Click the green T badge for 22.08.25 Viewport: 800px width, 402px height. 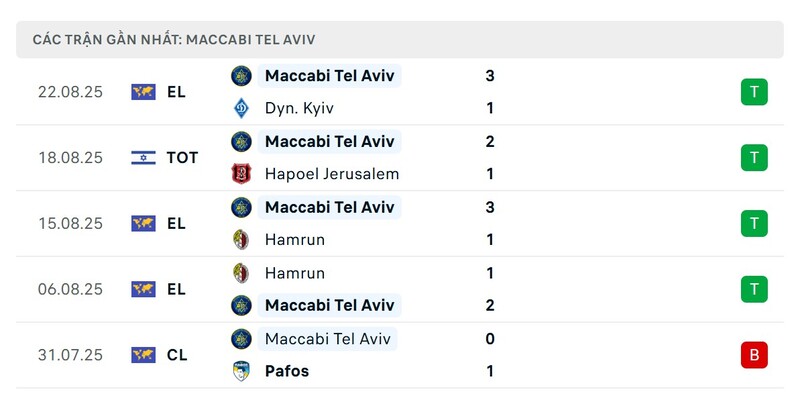click(x=754, y=92)
